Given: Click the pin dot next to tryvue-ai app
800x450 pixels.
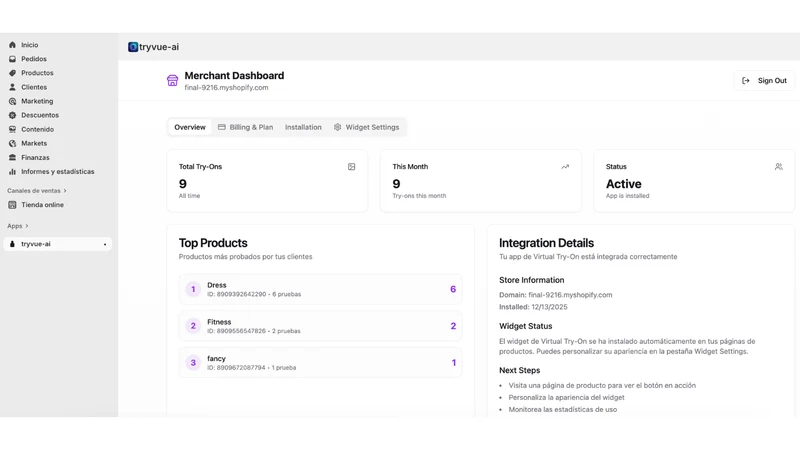Looking at the screenshot, I should (105, 245).
